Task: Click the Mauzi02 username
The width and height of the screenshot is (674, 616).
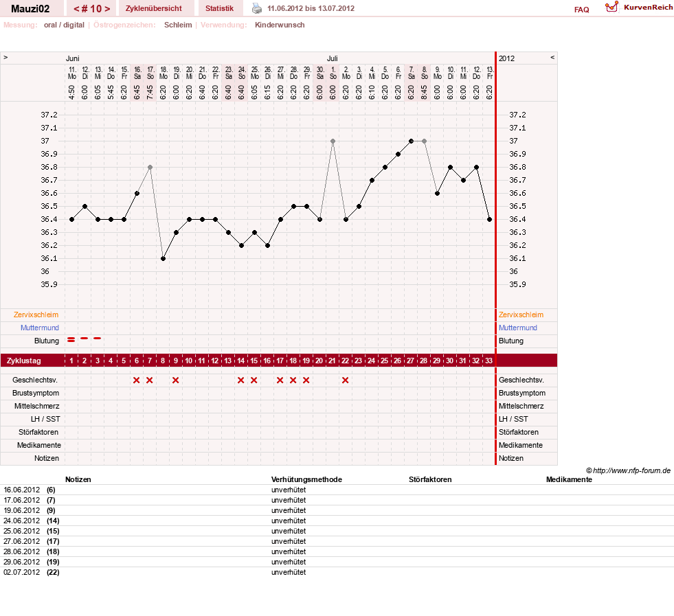Action: [30, 9]
